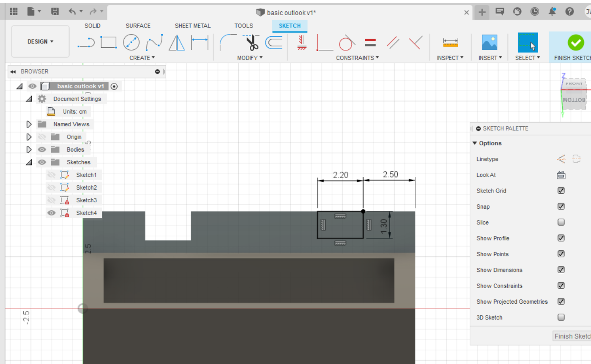Expand the Named Views folder
Screen dimensions: 591x364
(x=29, y=124)
